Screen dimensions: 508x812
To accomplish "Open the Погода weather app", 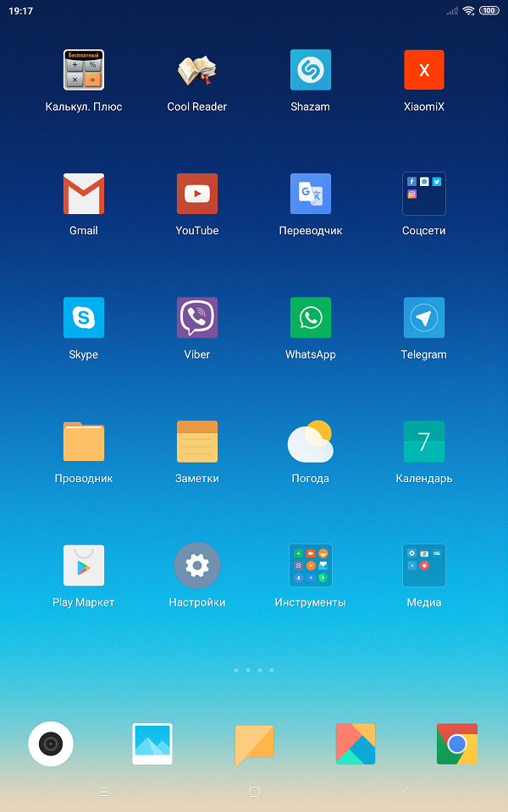I will click(x=311, y=442).
